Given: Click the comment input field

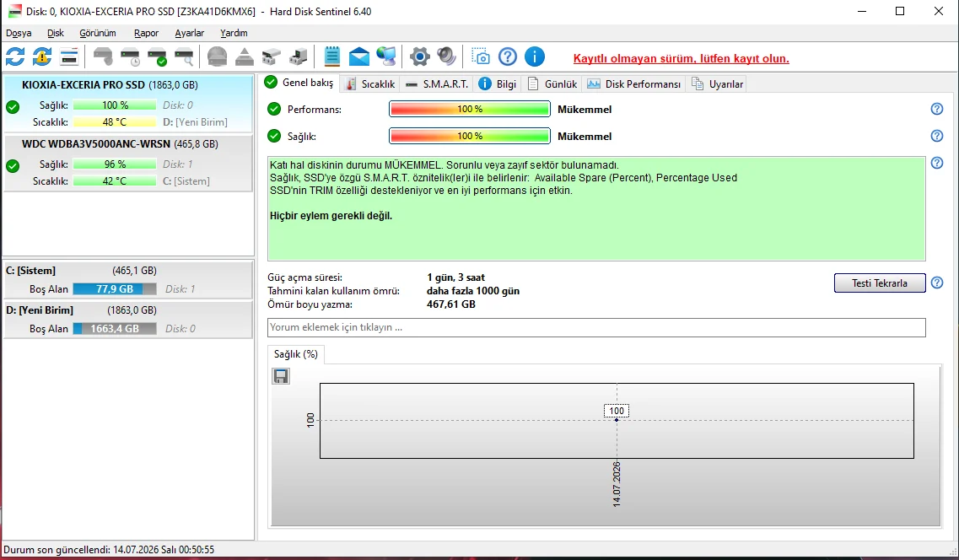Looking at the screenshot, I should tap(596, 327).
